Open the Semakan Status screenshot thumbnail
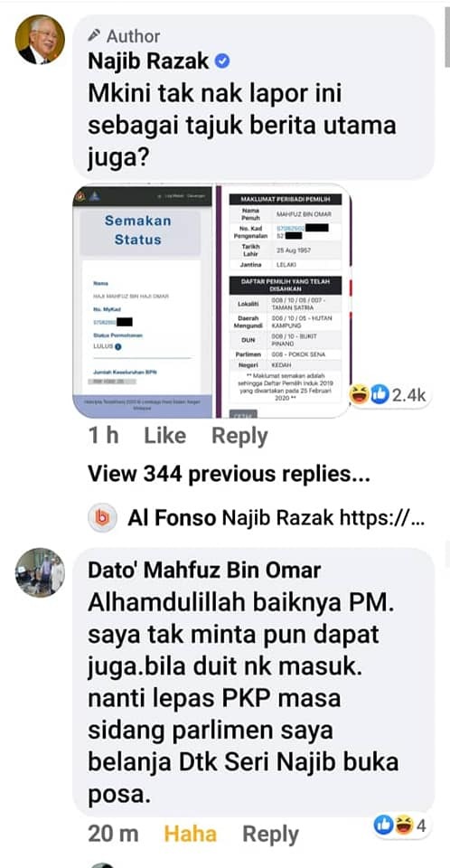Image resolution: width=450 pixels, height=868 pixels. point(143,300)
